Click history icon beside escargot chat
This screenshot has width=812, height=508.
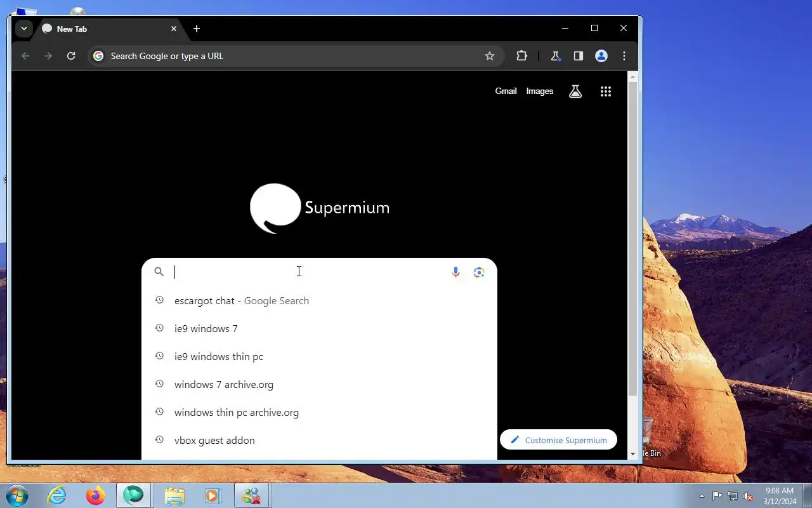pos(159,300)
